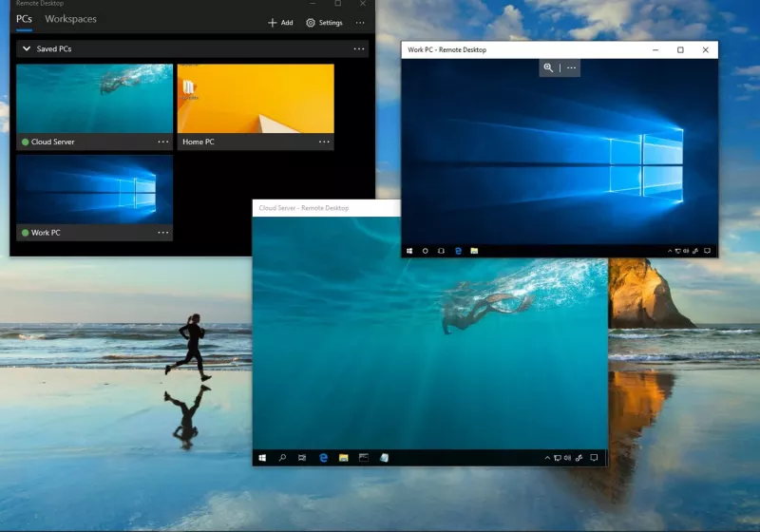760x532 pixels.
Task: Click network icon in Cloud Server window tray
Action: (558, 458)
